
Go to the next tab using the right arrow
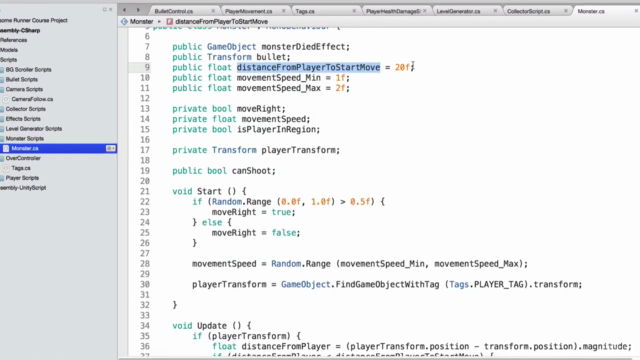click(138, 10)
